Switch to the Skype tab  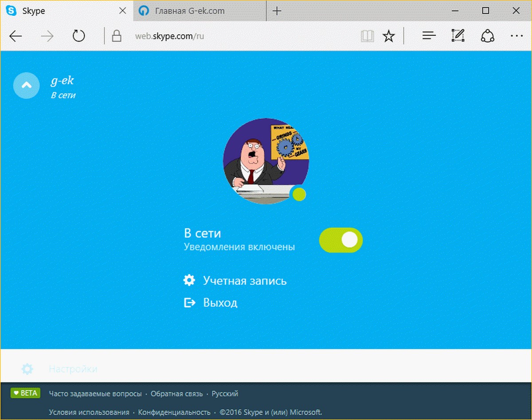point(66,11)
